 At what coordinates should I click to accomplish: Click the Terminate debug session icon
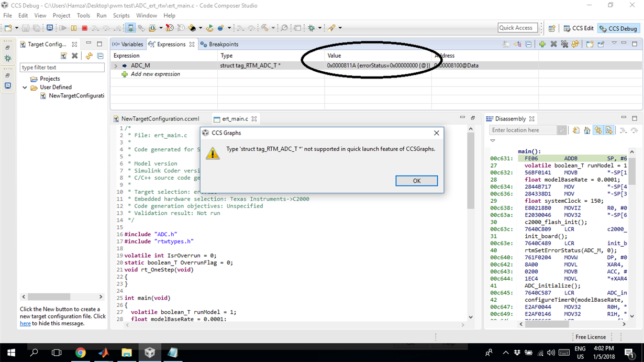[x=84, y=28]
